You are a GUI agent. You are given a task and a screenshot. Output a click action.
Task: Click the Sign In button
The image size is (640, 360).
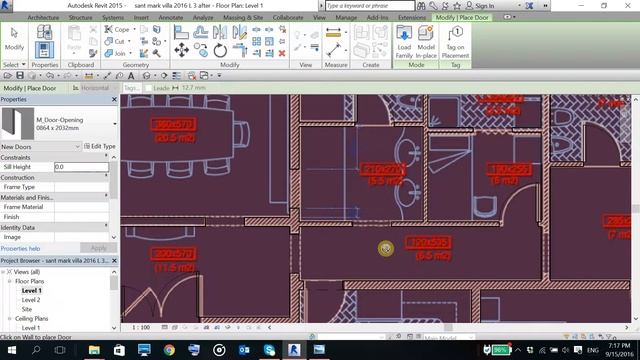coord(480,6)
